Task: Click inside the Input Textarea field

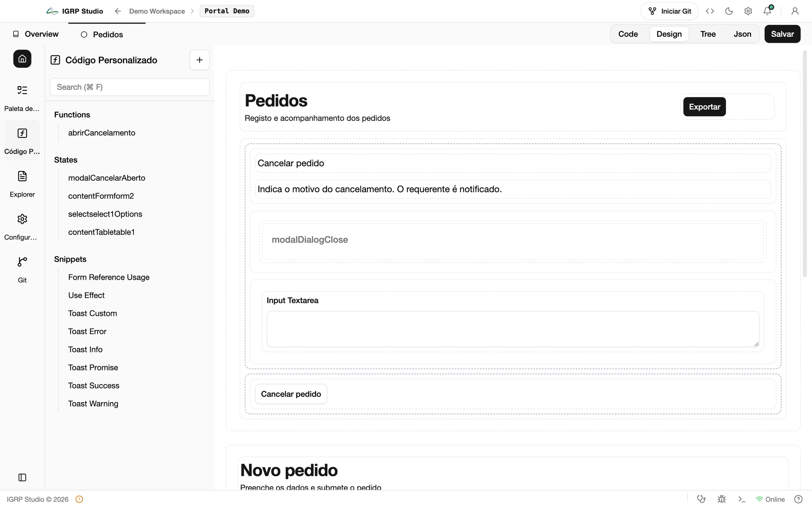Action: [x=513, y=329]
